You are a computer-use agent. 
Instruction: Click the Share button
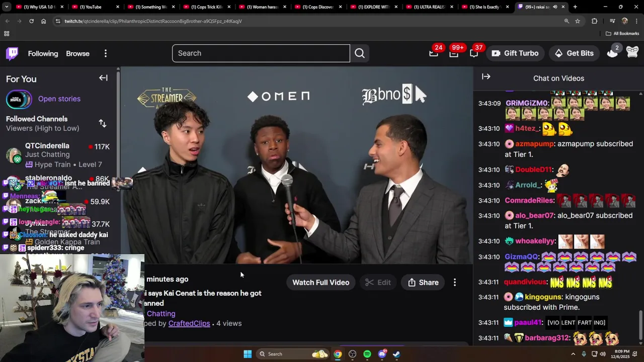coord(423,283)
